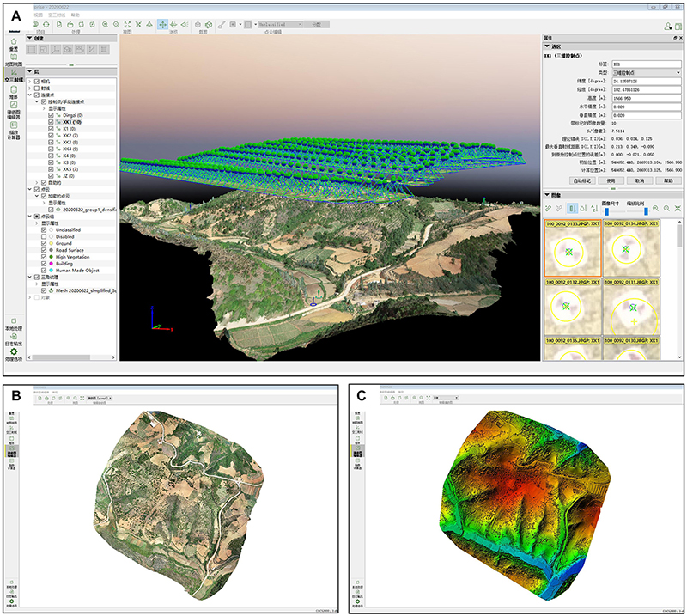Screen dimensions: 687x616
Task: Select thumbnail 100_0092_0133.JPG
Action: pos(573,247)
